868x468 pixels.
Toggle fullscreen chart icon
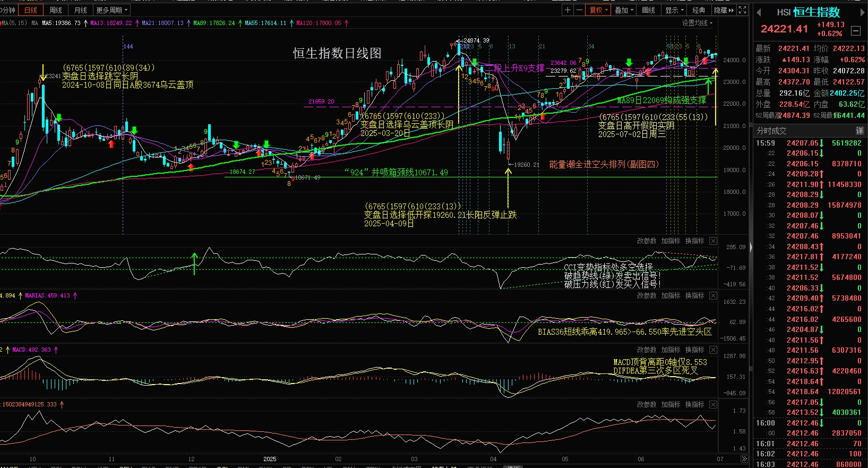pyautogui.click(x=743, y=10)
